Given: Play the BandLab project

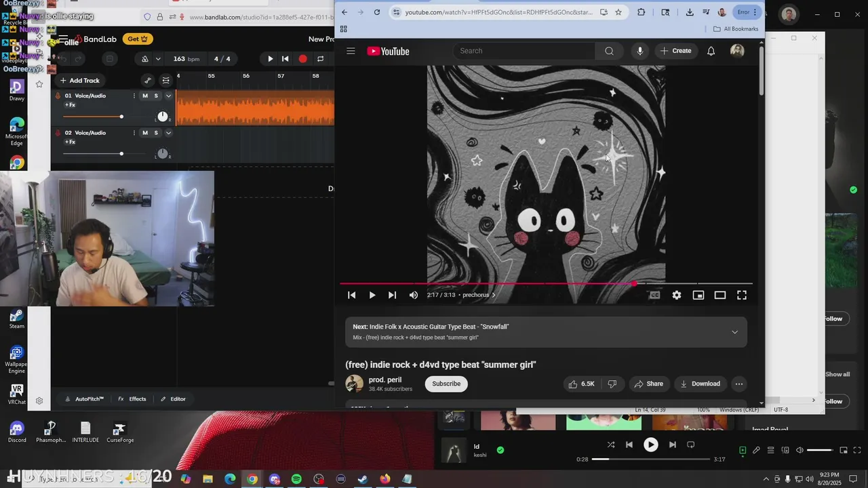Looking at the screenshot, I should tap(270, 59).
